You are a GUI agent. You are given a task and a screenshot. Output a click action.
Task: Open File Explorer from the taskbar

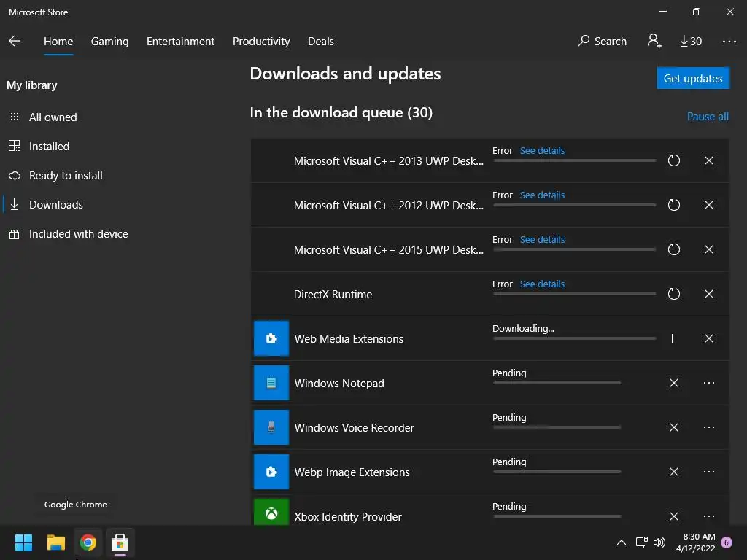(55, 542)
